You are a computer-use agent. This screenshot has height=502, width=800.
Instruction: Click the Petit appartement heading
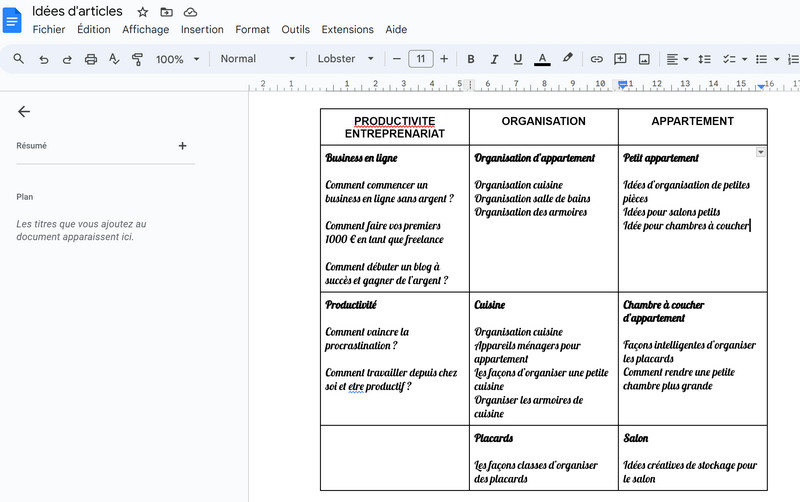pos(661,158)
